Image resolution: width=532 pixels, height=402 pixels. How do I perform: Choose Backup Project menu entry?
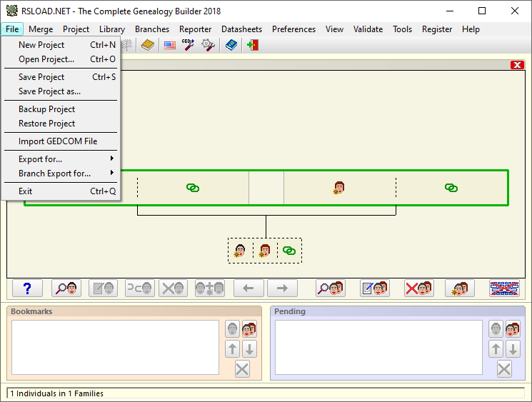point(61,109)
